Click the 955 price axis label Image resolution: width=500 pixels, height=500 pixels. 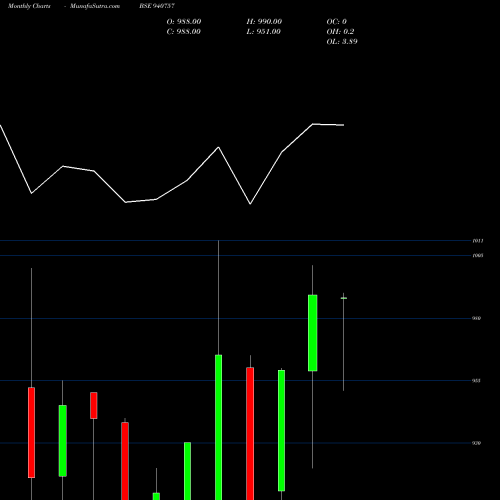[476, 381]
